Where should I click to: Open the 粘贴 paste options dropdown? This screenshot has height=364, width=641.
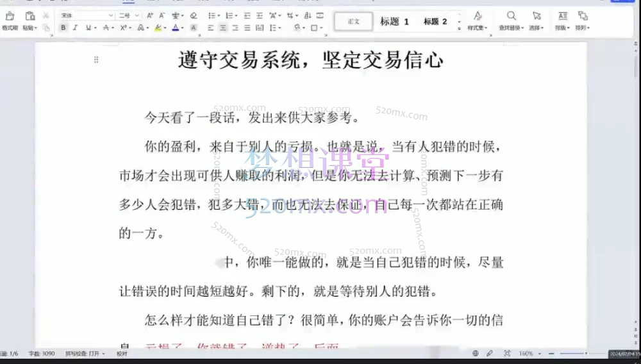[x=30, y=28]
